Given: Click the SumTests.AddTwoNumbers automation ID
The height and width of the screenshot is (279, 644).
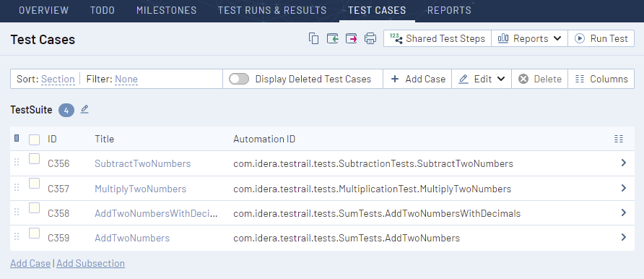Looking at the screenshot, I should (x=347, y=238).
